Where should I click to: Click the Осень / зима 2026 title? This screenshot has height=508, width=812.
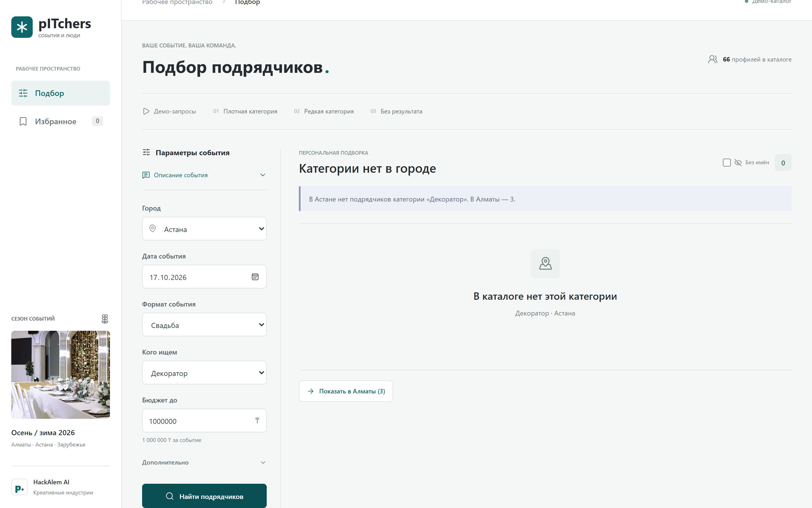pos(43,433)
